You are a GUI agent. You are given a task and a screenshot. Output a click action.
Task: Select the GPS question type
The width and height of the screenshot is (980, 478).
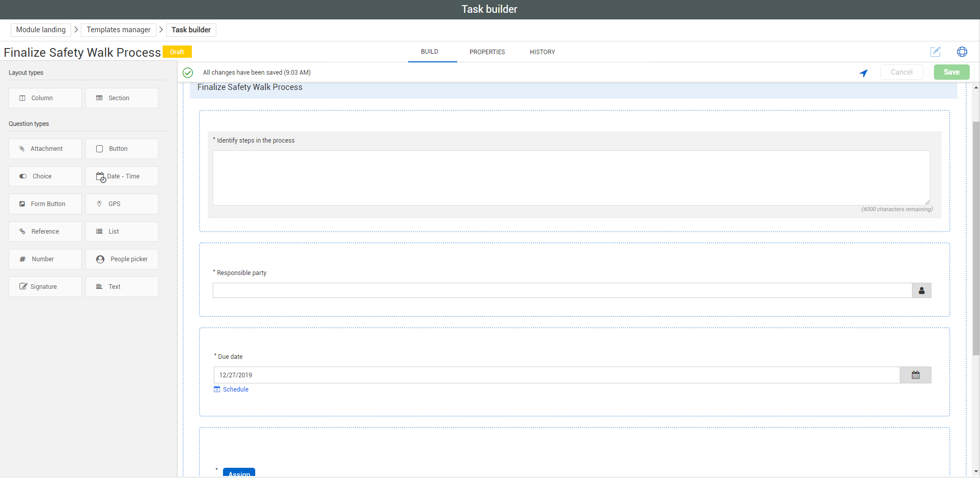point(122,204)
